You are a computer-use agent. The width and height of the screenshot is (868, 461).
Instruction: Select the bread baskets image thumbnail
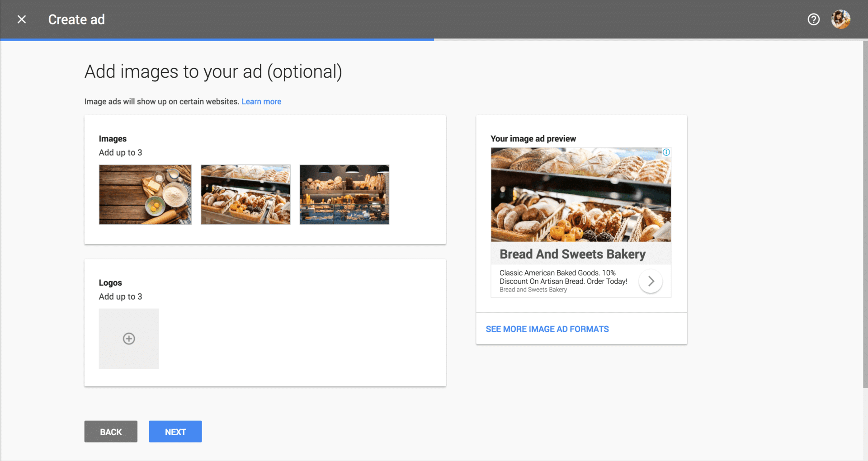(x=245, y=194)
